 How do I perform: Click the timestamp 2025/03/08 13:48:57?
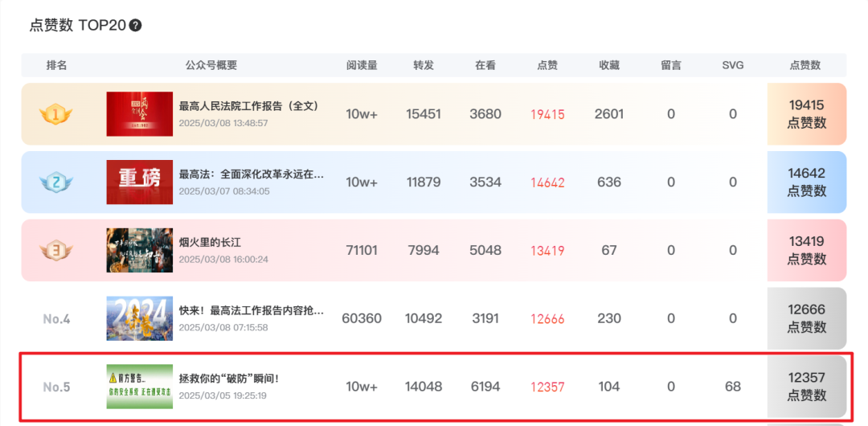click(x=223, y=123)
